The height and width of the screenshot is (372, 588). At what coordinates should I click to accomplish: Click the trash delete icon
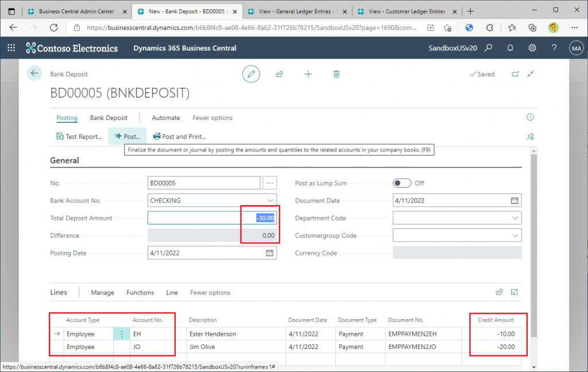(x=337, y=74)
